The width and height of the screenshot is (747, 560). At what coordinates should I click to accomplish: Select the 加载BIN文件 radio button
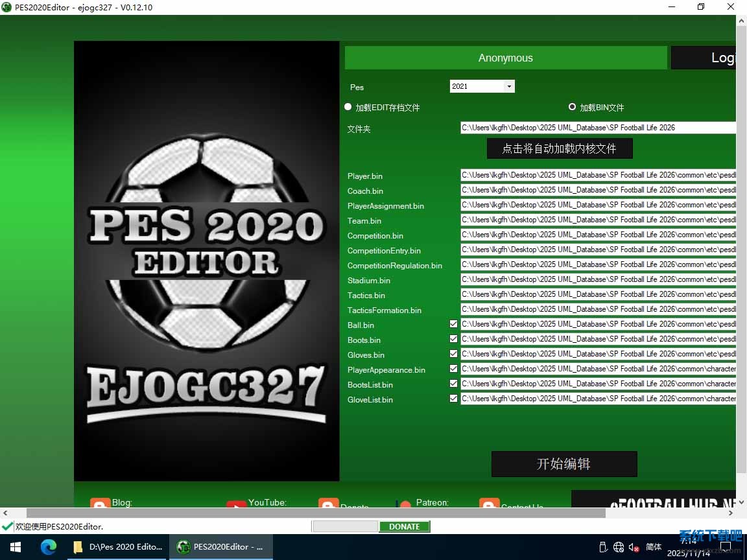pos(572,107)
